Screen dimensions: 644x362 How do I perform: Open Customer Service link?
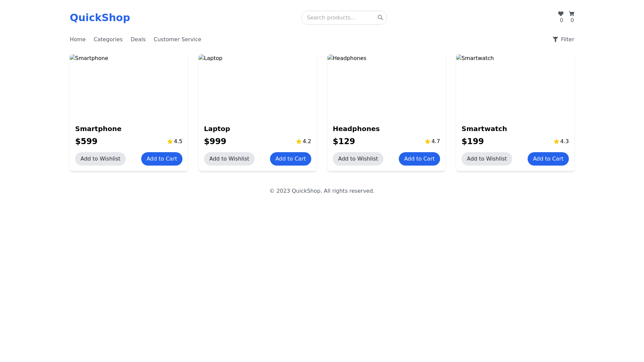tap(177, 40)
